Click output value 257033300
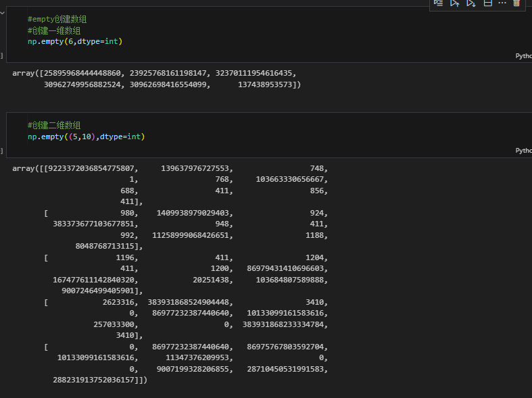The image size is (532, 398). point(114,324)
